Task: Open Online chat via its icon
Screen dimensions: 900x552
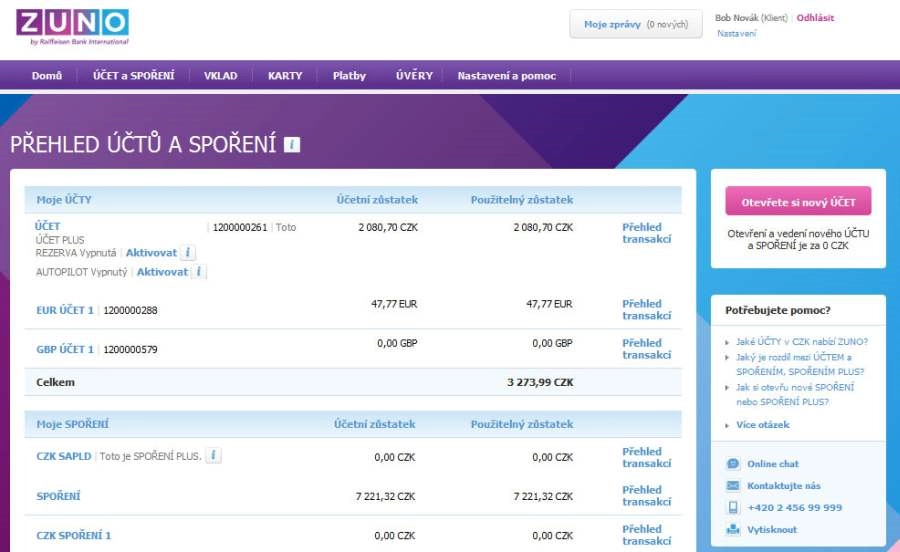Action: (x=733, y=464)
